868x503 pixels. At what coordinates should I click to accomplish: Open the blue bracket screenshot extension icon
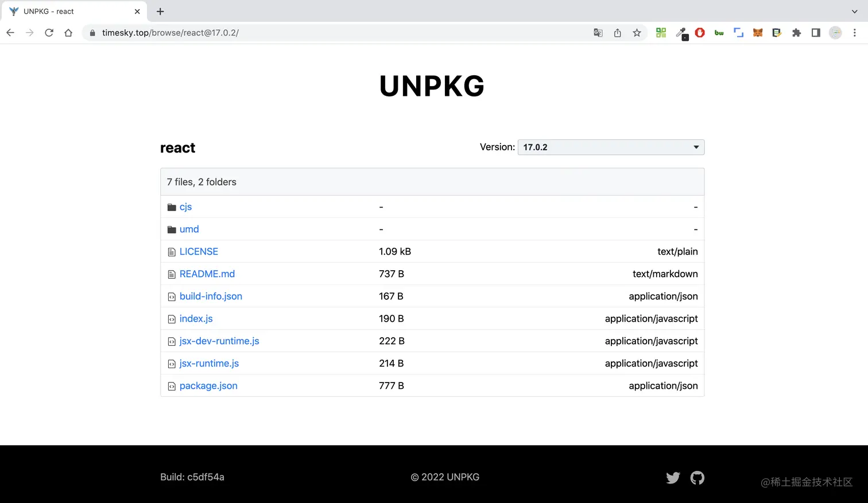pos(739,33)
